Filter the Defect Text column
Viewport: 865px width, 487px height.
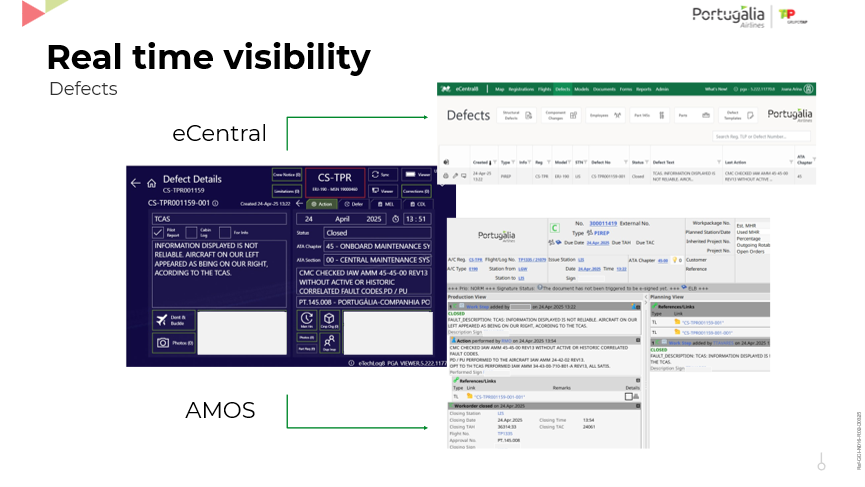pos(719,162)
